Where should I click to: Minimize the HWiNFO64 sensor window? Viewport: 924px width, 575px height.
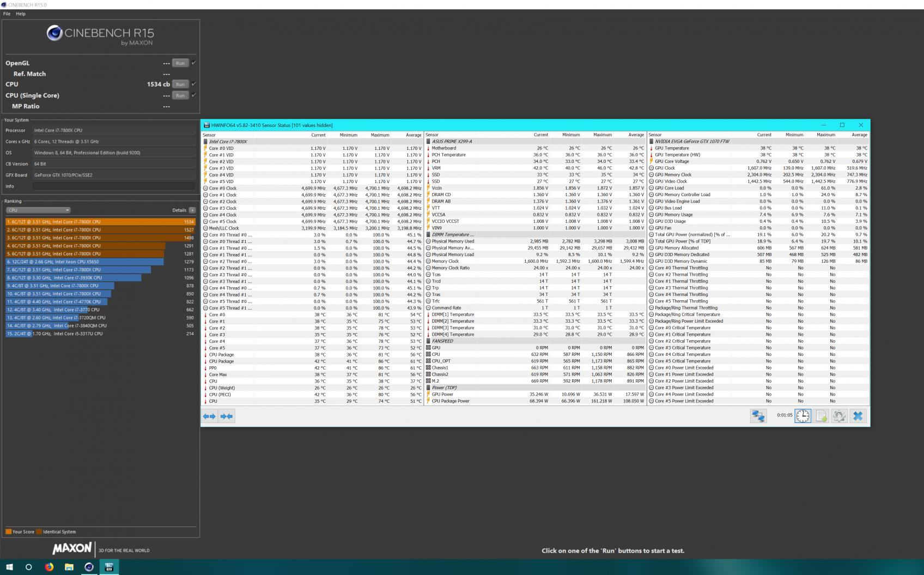(x=823, y=125)
